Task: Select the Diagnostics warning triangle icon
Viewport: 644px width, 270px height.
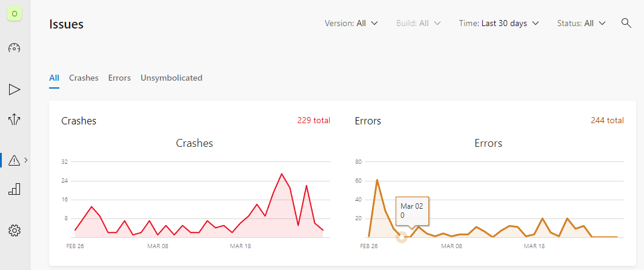Action: point(15,160)
